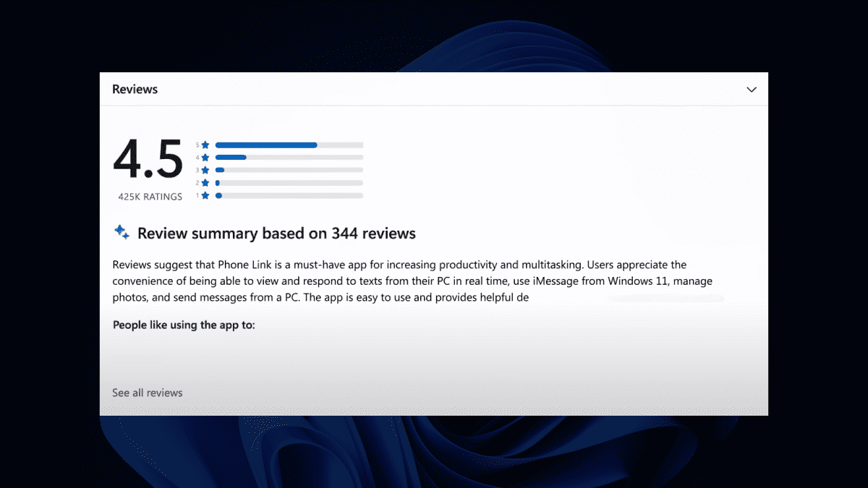Click the star icon in the 3-star row
Screen dimensions: 868x488
205,170
